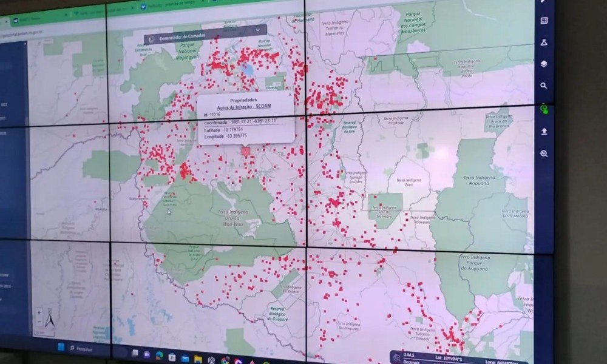Click the popup id value 11016
607x364 pixels.
point(215,115)
